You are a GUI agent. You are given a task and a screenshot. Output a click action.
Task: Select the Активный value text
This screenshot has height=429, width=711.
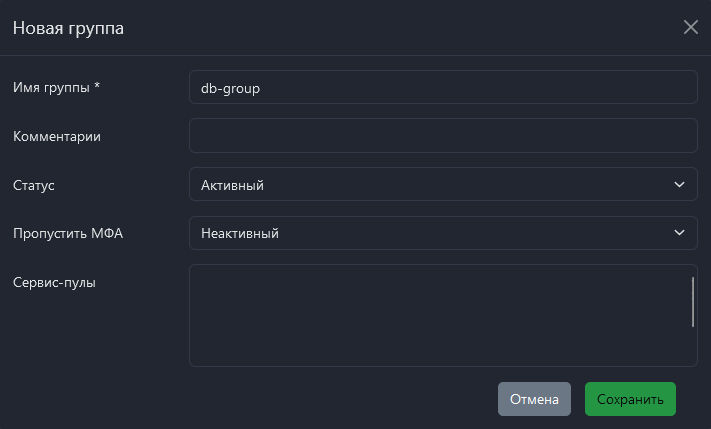(232, 185)
